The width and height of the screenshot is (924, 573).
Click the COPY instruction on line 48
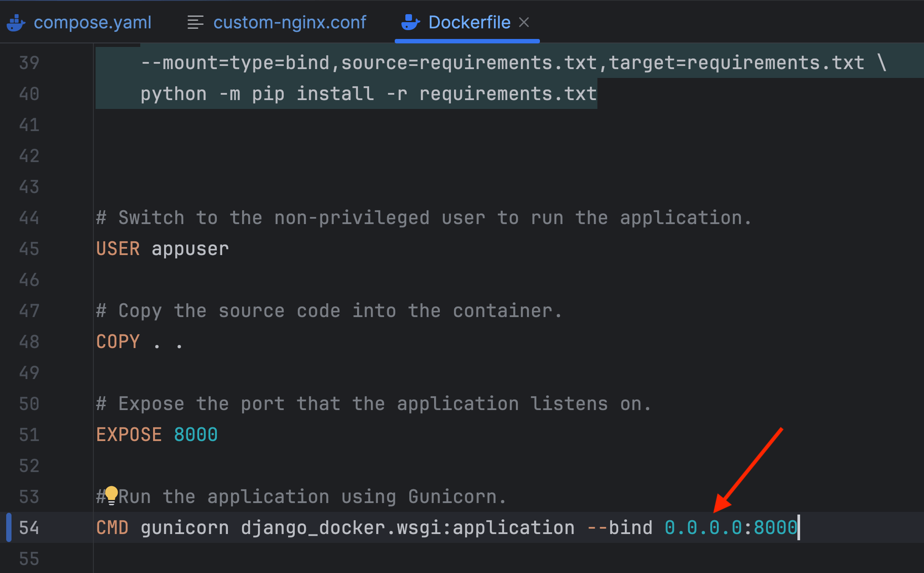click(118, 341)
